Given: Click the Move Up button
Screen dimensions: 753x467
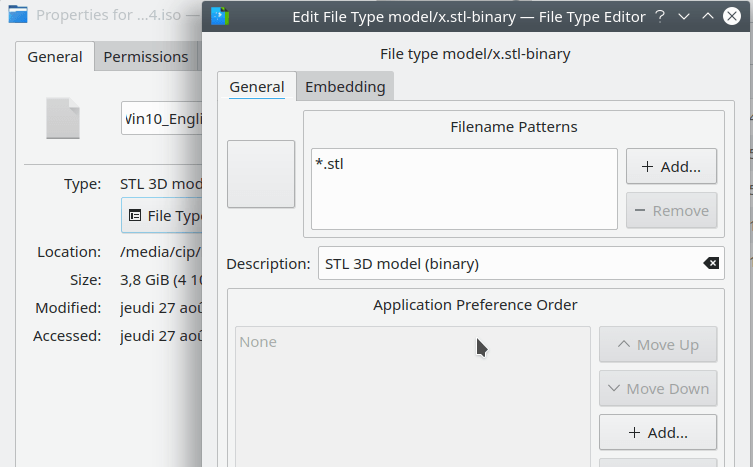Looking at the screenshot, I should [x=658, y=345].
